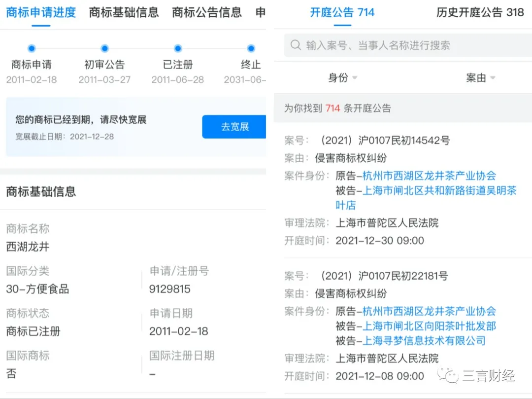Open defendant 上海市闸北区共和新路街道吴明茶叶店 link
Image resolution: width=532 pixels, height=399 pixels.
pyautogui.click(x=426, y=198)
